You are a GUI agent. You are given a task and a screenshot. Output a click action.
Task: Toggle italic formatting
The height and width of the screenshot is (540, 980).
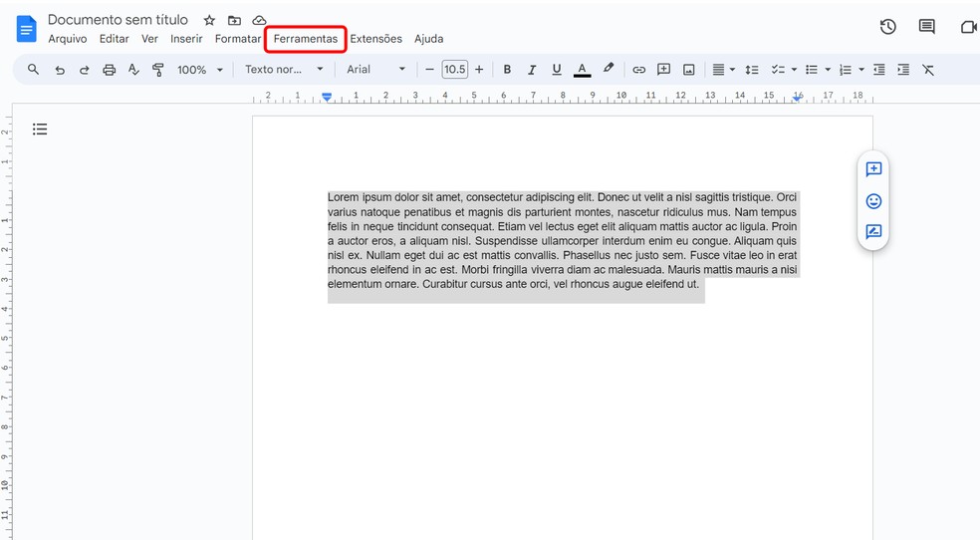click(531, 70)
